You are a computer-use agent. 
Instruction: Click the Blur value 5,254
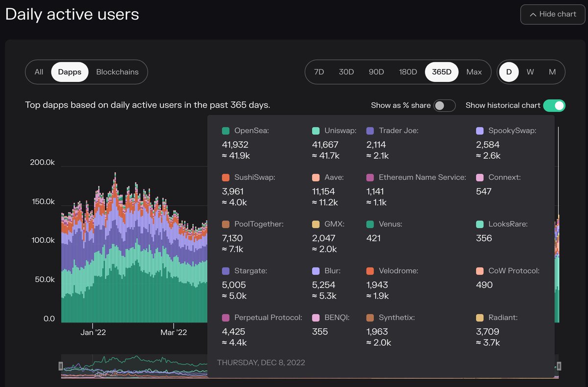point(323,285)
